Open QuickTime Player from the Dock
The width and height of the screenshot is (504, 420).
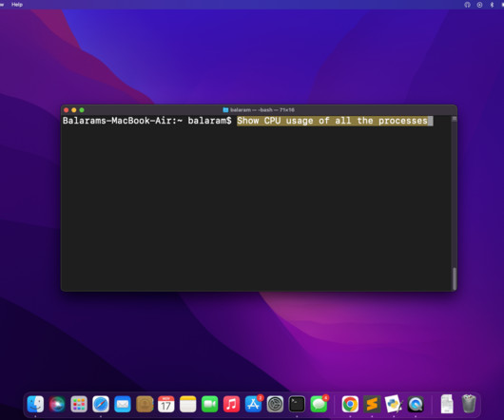(x=416, y=404)
